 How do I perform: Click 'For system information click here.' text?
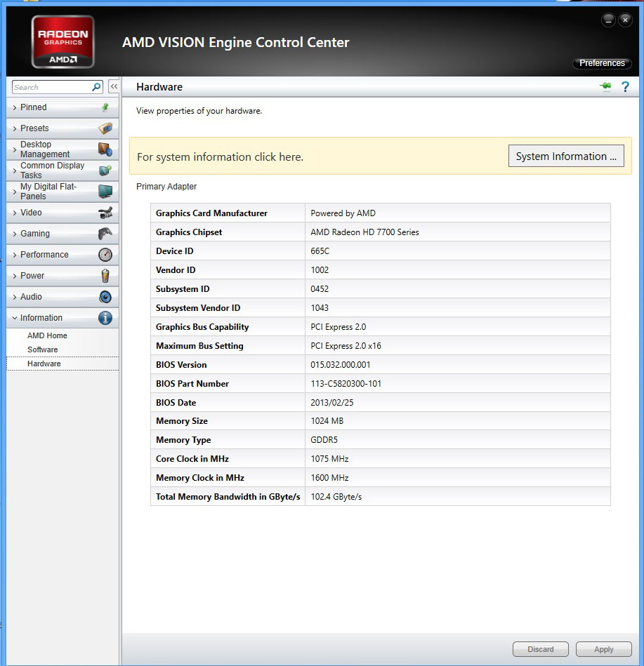221,156
